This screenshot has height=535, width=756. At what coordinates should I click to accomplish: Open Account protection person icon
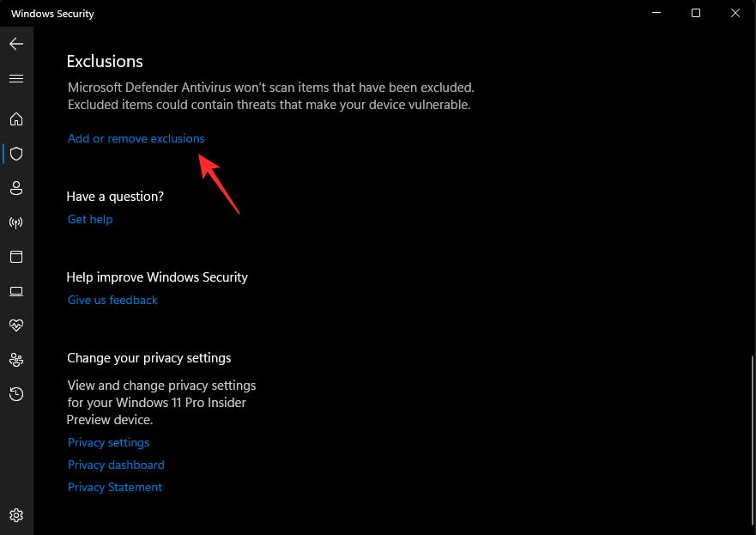pos(16,188)
